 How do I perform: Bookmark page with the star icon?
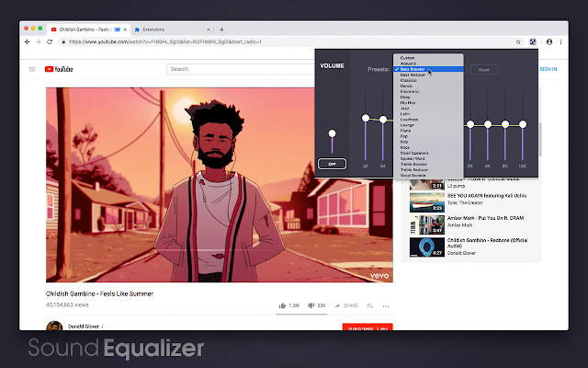coord(518,42)
